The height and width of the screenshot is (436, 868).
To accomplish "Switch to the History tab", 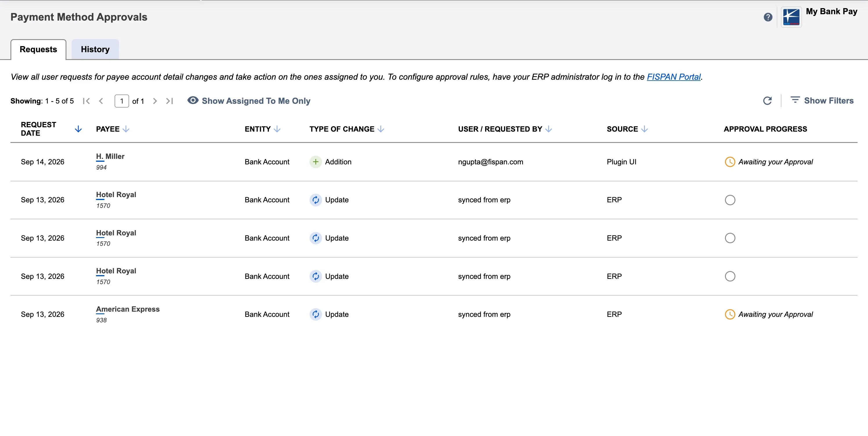I will tap(95, 50).
